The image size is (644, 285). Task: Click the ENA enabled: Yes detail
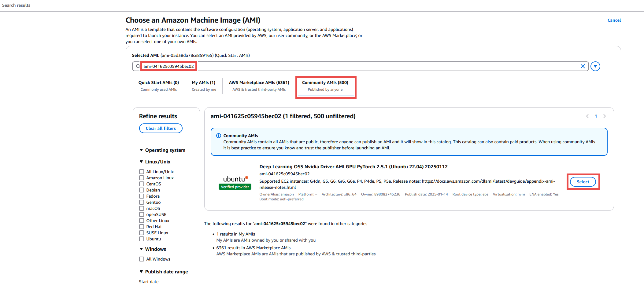544,194
